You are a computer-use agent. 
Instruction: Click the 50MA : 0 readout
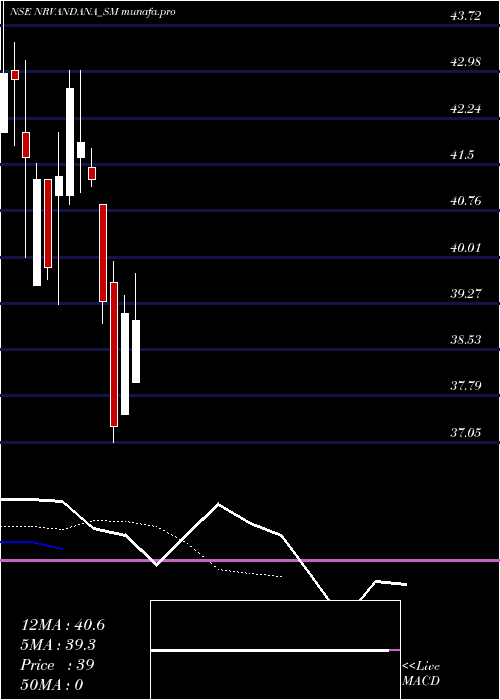pyautogui.click(x=52, y=684)
